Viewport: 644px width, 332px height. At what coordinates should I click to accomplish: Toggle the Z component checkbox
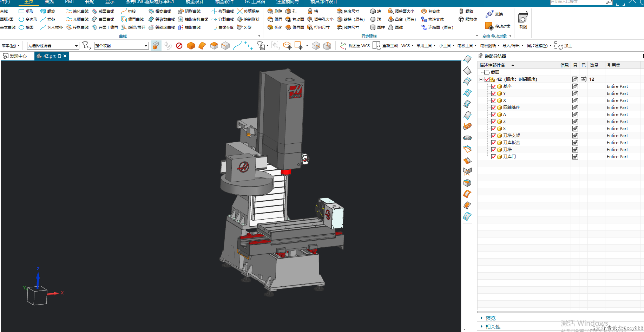[494, 122]
